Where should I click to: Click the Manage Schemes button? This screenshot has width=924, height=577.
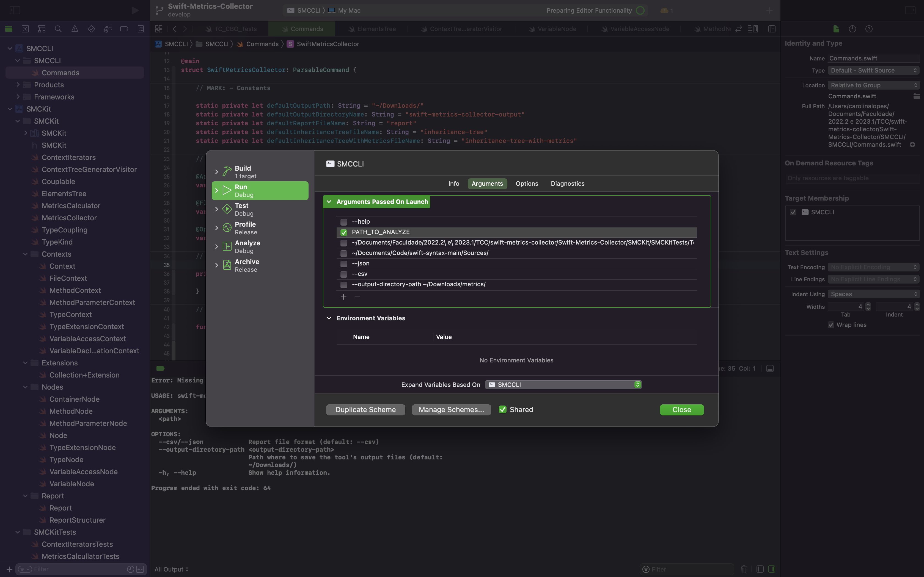point(451,409)
